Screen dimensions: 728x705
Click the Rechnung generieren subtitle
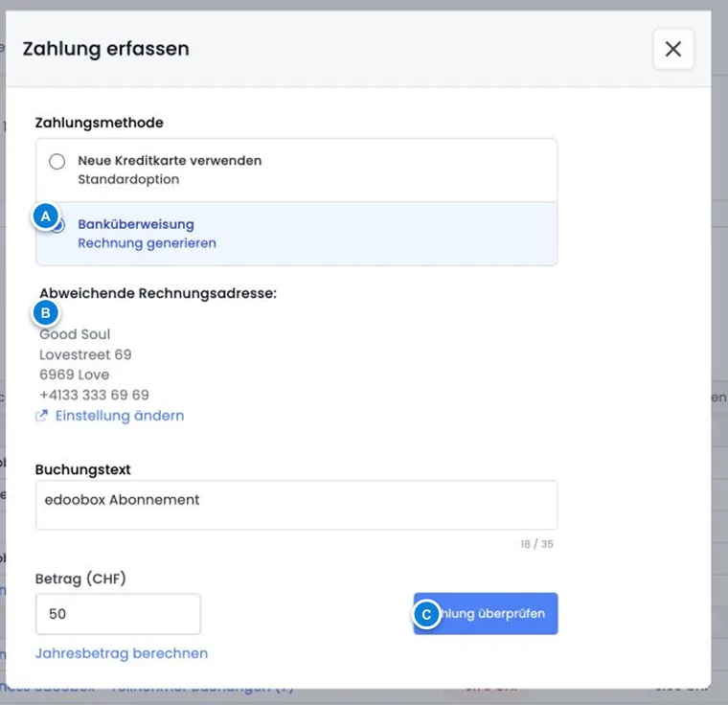point(148,243)
